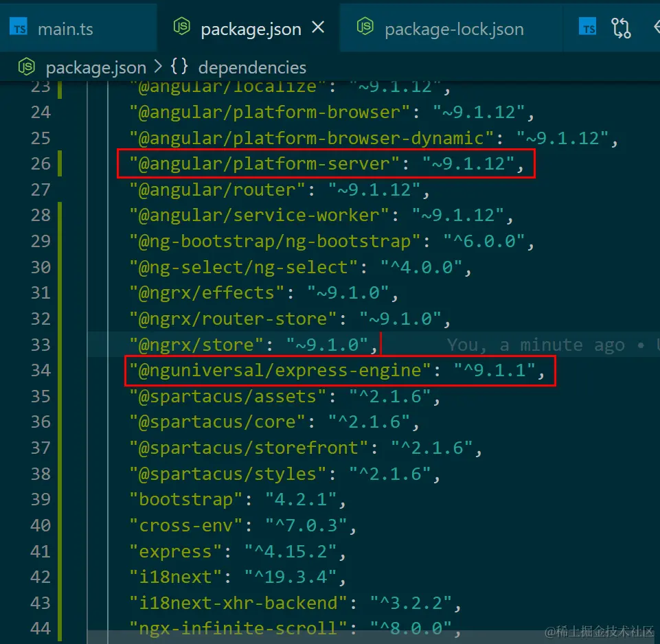Click the "^19.3.4" version value

point(291,577)
